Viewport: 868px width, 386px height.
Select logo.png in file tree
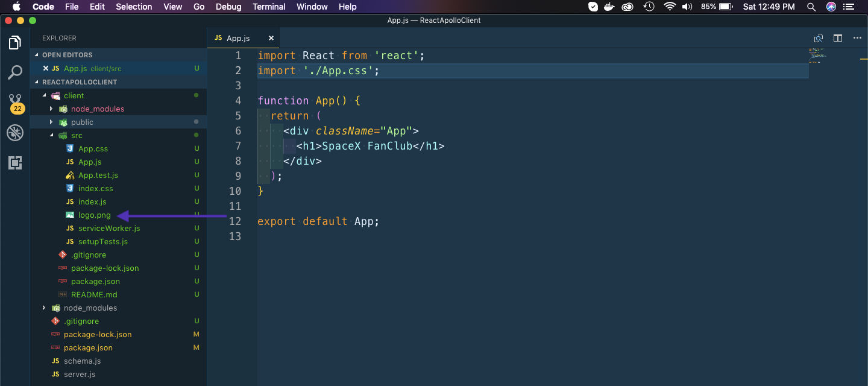pos(94,215)
